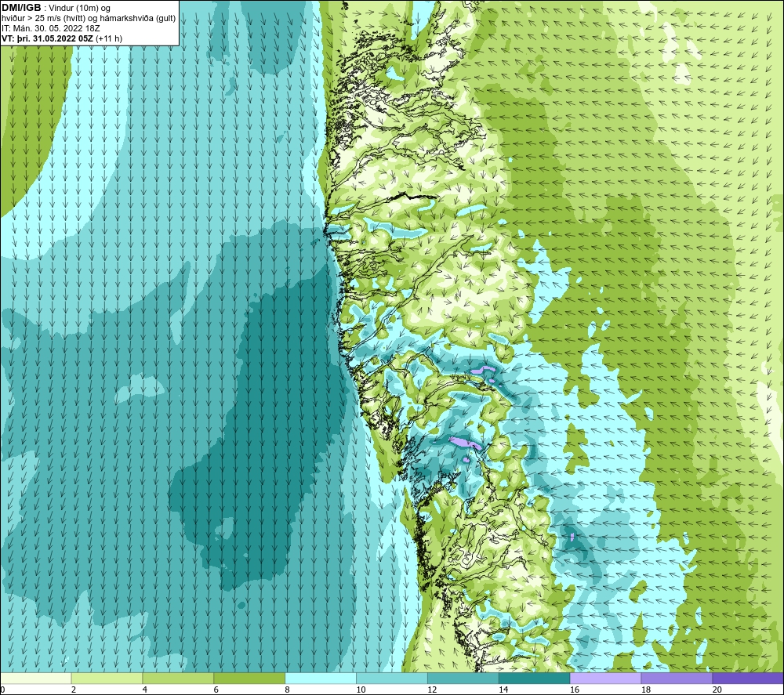Click the olive green 6–8 m/s legend swatch

tap(249, 679)
